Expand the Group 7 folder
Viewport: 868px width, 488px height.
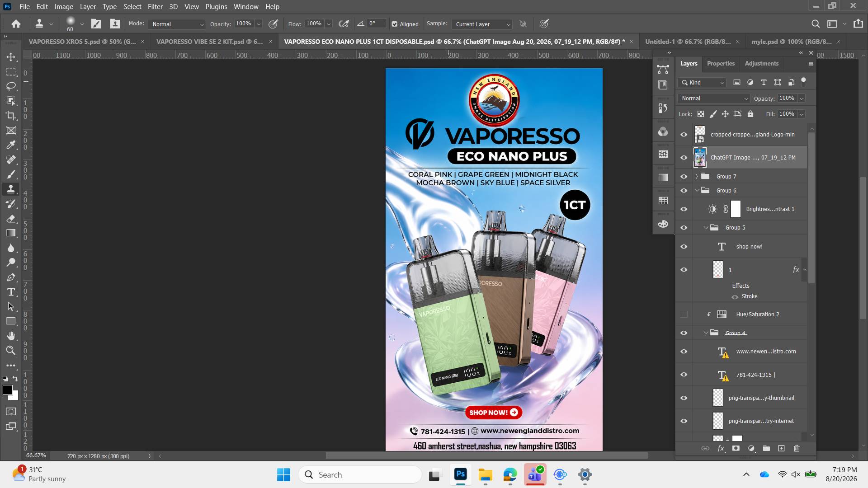tap(697, 176)
